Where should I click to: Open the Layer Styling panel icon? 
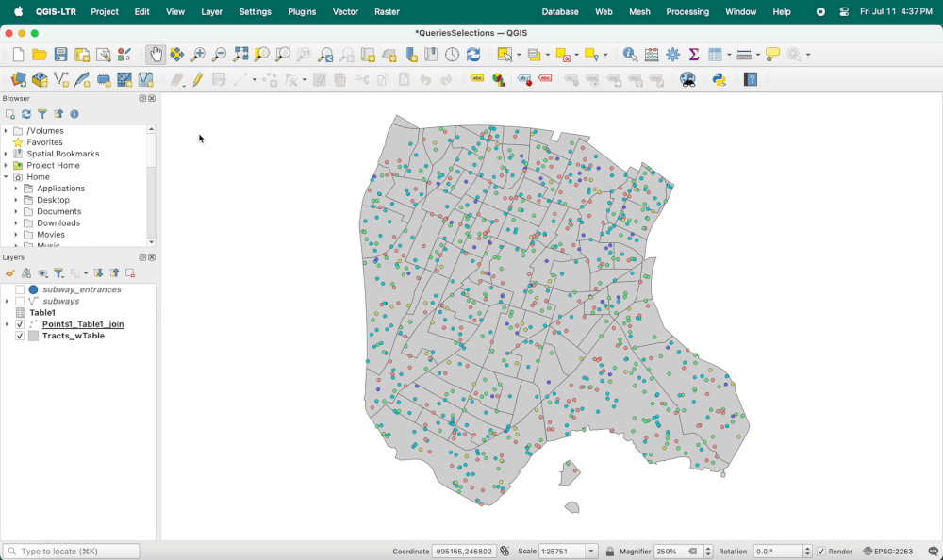(x=10, y=273)
